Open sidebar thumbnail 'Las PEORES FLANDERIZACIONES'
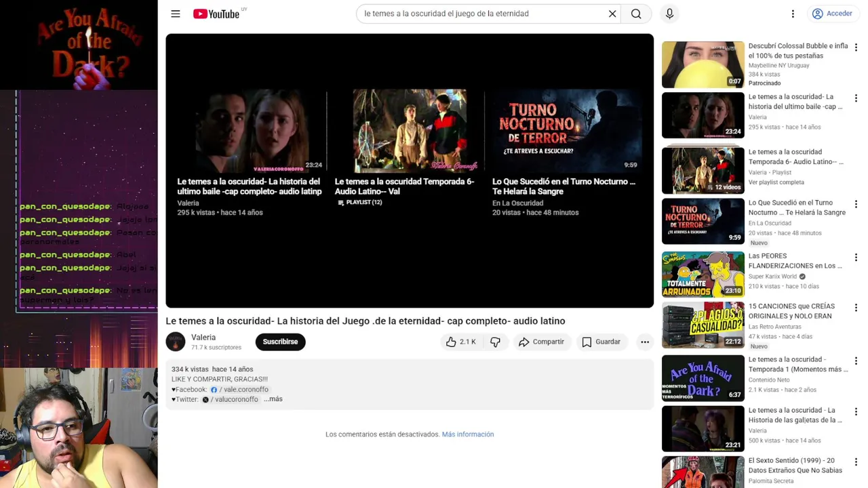 pyautogui.click(x=703, y=274)
